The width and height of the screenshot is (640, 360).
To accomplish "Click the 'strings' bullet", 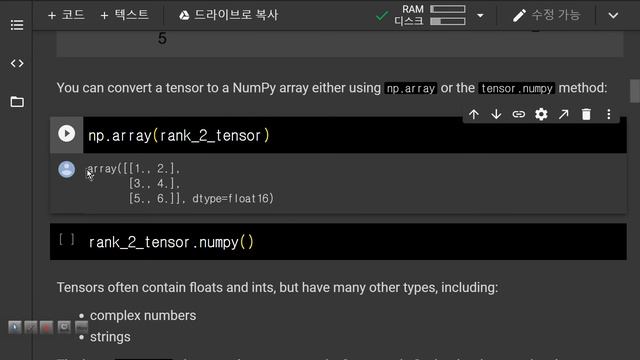I will click(110, 337).
